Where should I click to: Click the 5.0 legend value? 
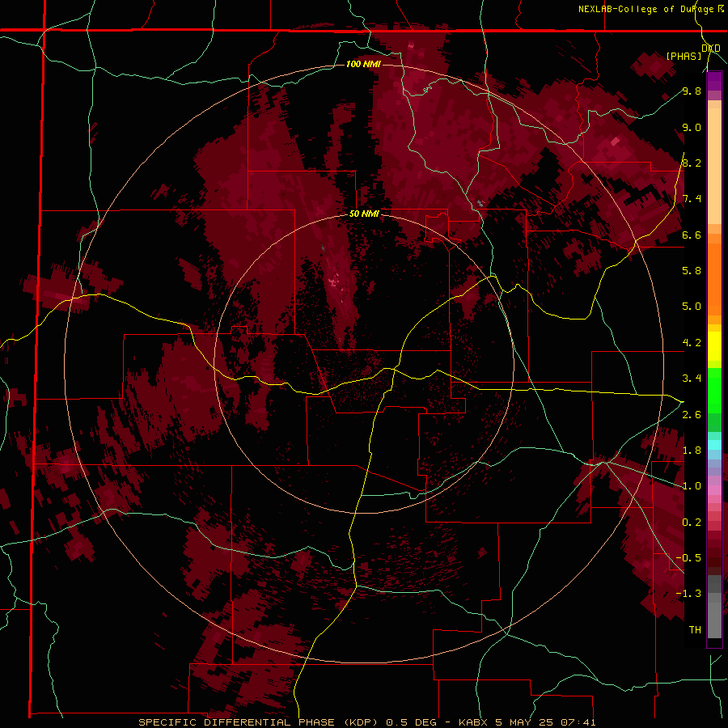[692, 307]
